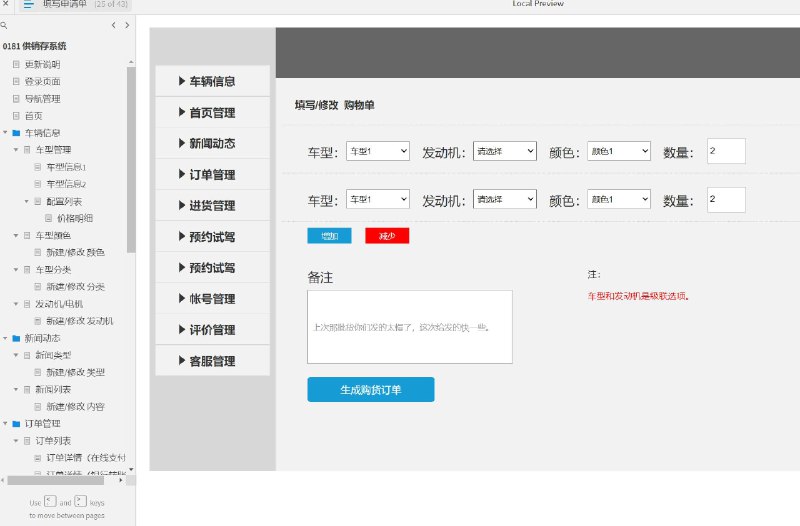The image size is (800, 526).
Task: Open 新建/修改 分类 page
Action: tap(75, 287)
